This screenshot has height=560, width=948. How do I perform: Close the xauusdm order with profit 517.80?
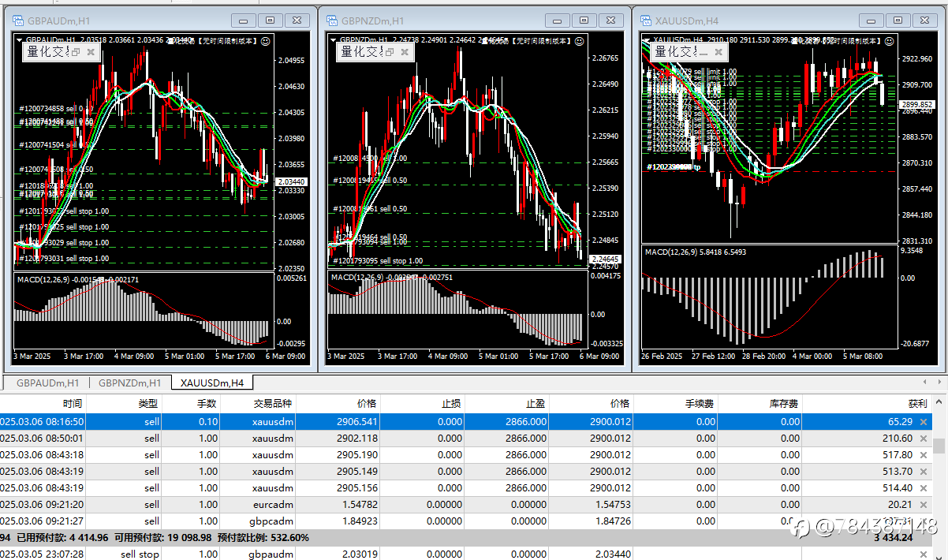click(x=924, y=455)
